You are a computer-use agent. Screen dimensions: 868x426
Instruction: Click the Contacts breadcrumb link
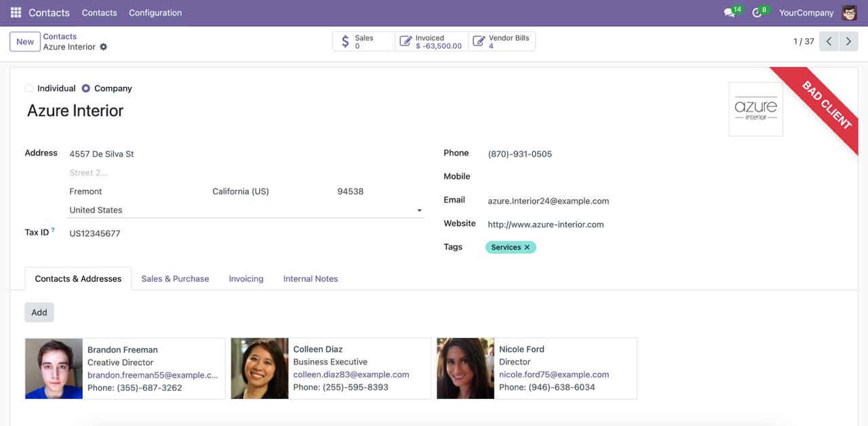pyautogui.click(x=60, y=37)
